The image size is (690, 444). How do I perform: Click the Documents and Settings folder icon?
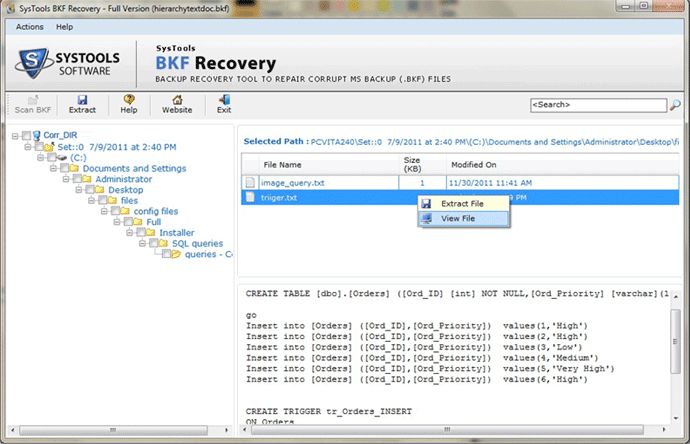74,168
